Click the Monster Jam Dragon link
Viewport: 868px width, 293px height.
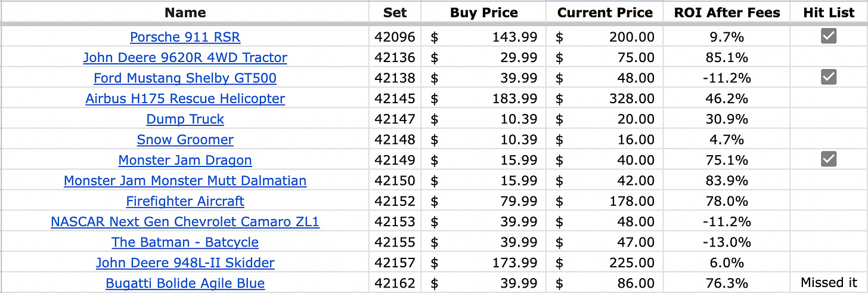click(x=185, y=160)
